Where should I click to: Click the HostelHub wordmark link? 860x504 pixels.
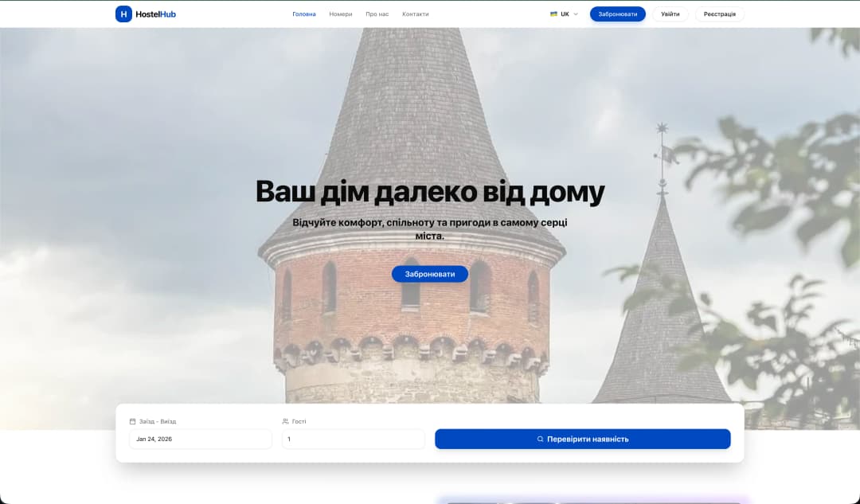154,14
